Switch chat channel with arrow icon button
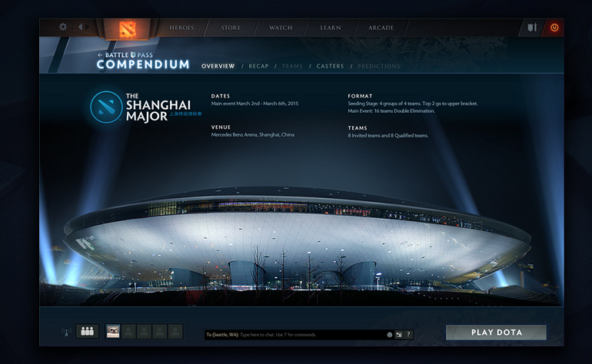The height and width of the screenshot is (364, 592). 399,335
